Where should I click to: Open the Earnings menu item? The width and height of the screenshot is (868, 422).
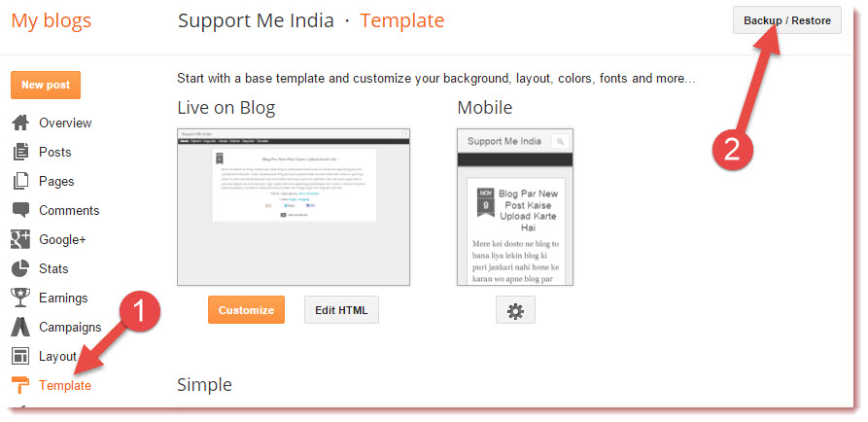pyautogui.click(x=63, y=298)
